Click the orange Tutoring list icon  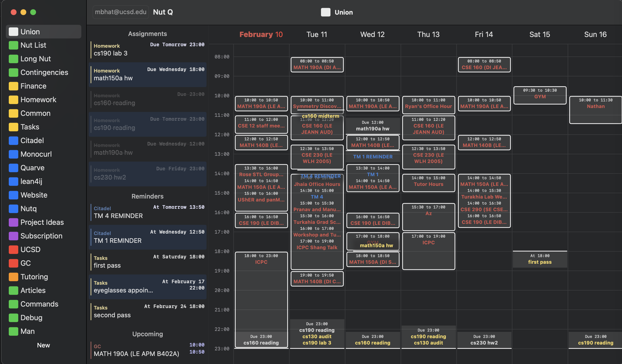point(13,277)
